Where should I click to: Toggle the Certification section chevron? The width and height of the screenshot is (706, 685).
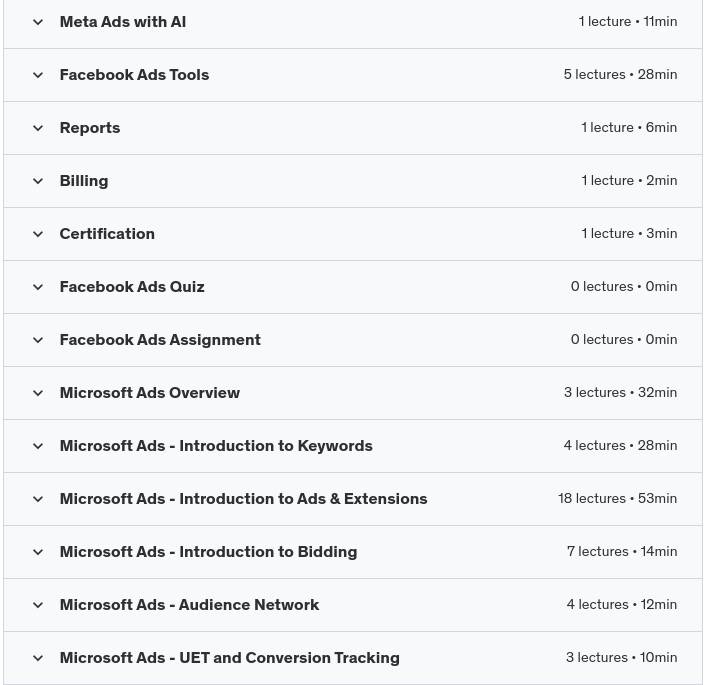(x=38, y=234)
